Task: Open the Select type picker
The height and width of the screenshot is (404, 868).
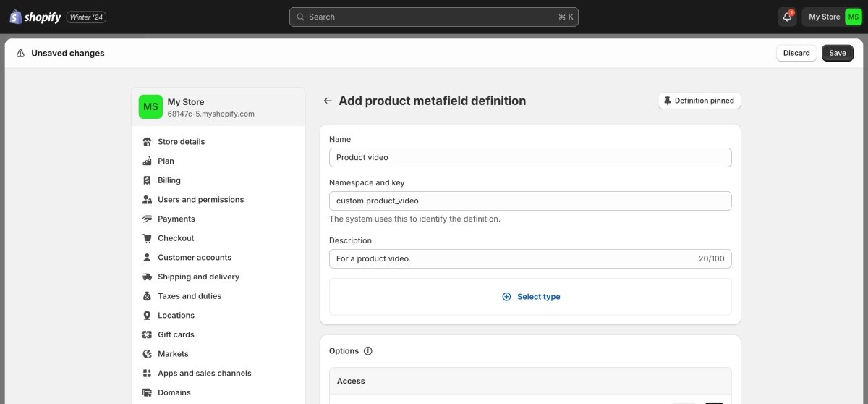Action: pos(530,297)
